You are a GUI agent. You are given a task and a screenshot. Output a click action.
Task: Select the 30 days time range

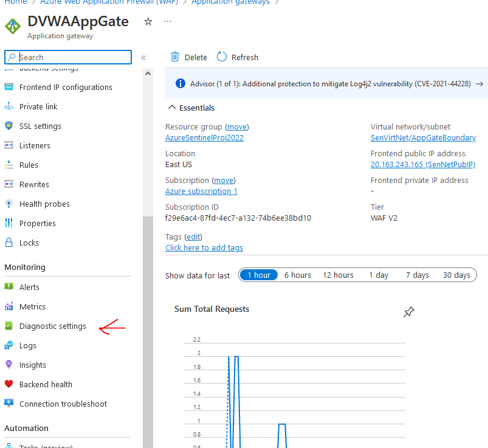[x=456, y=275]
